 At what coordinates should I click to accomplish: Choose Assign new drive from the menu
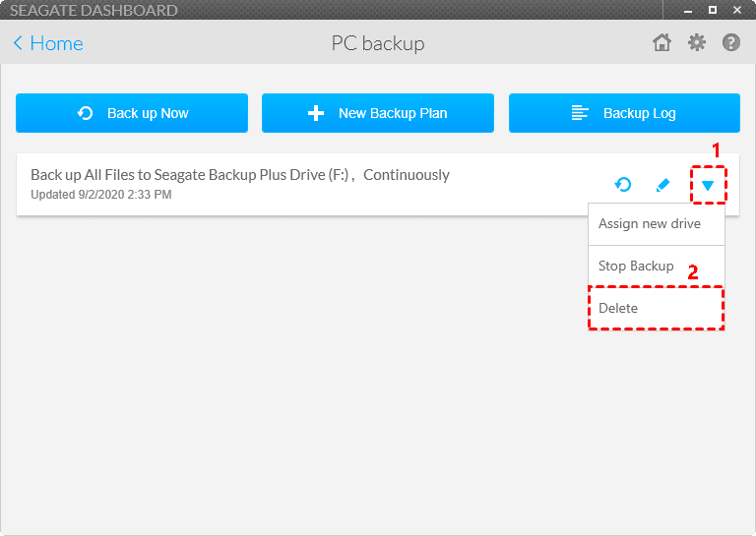point(650,223)
